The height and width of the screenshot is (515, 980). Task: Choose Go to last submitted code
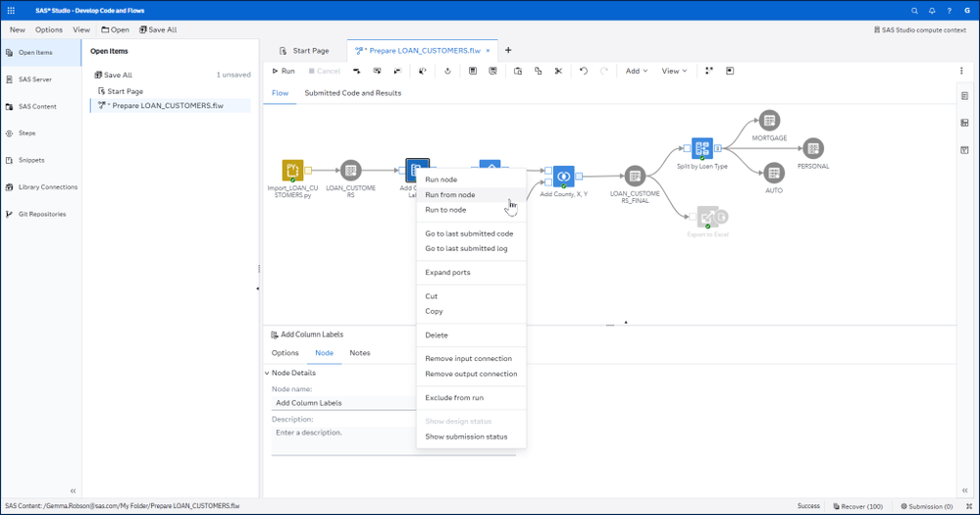(x=471, y=233)
